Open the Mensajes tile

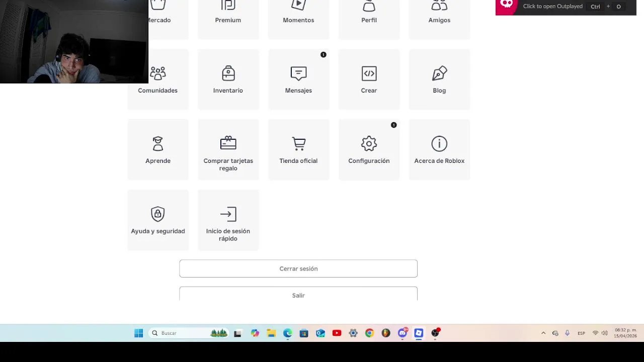click(x=298, y=79)
